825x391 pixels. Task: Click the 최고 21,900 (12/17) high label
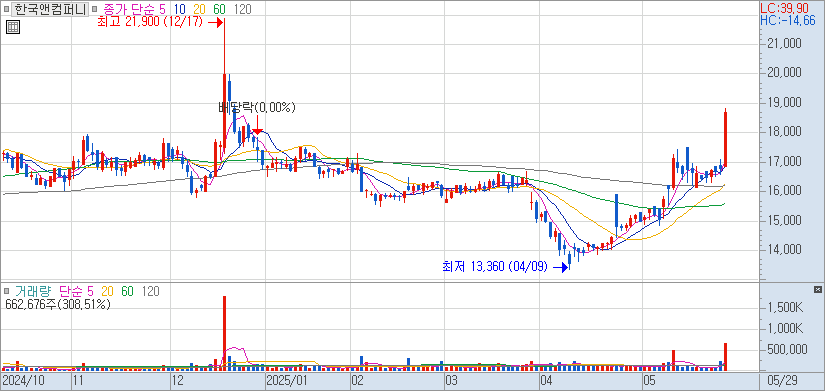click(150, 22)
